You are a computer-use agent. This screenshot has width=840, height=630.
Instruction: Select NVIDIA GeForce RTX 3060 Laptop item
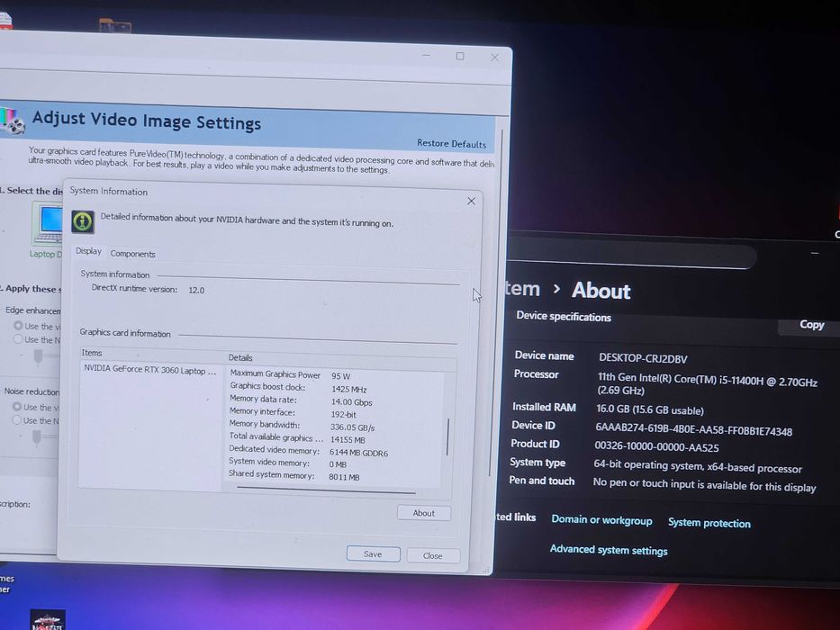tap(150, 370)
